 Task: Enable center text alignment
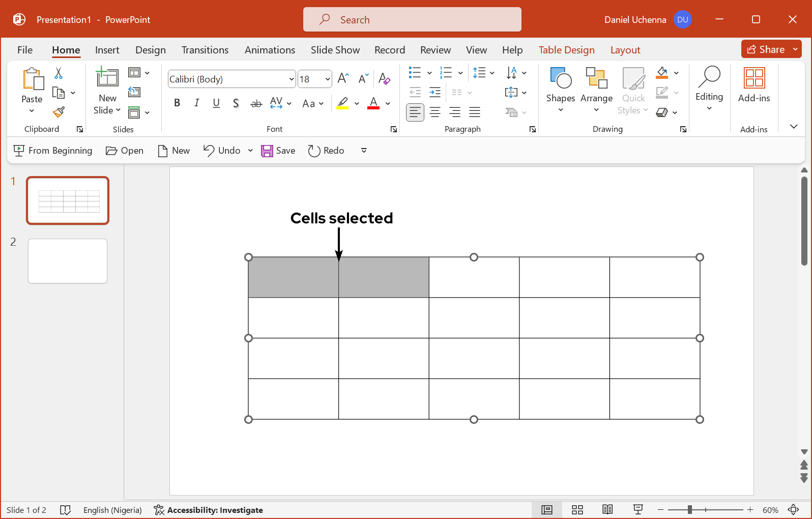434,112
